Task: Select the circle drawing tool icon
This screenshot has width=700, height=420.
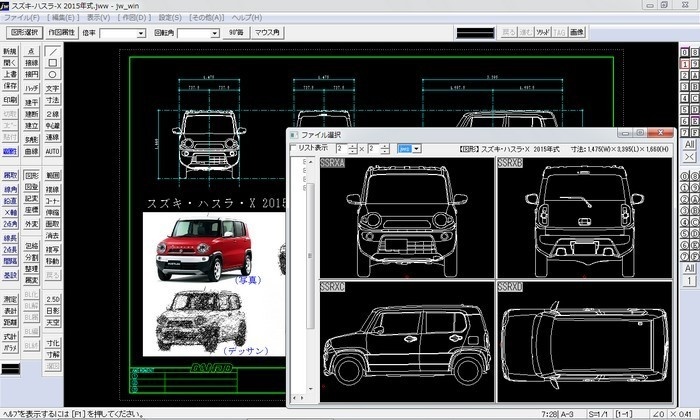Action: tap(53, 75)
